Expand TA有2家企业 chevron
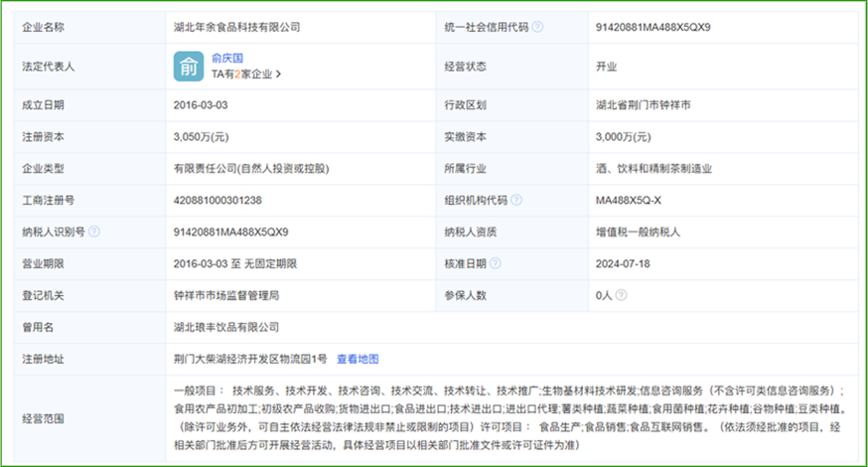Screen dimensions: 868x467 pos(278,75)
